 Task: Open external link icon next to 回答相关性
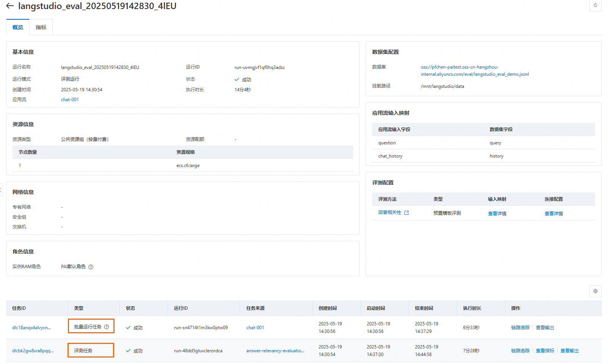click(x=407, y=213)
